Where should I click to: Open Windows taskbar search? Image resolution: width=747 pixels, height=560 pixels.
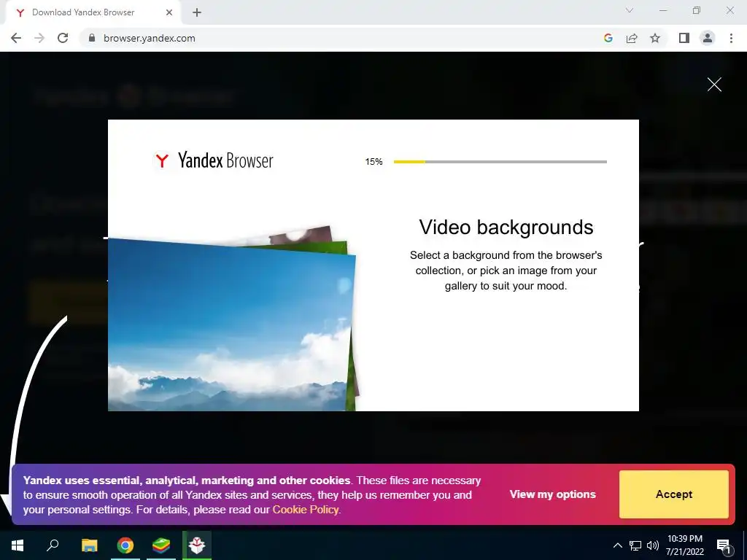coord(53,545)
